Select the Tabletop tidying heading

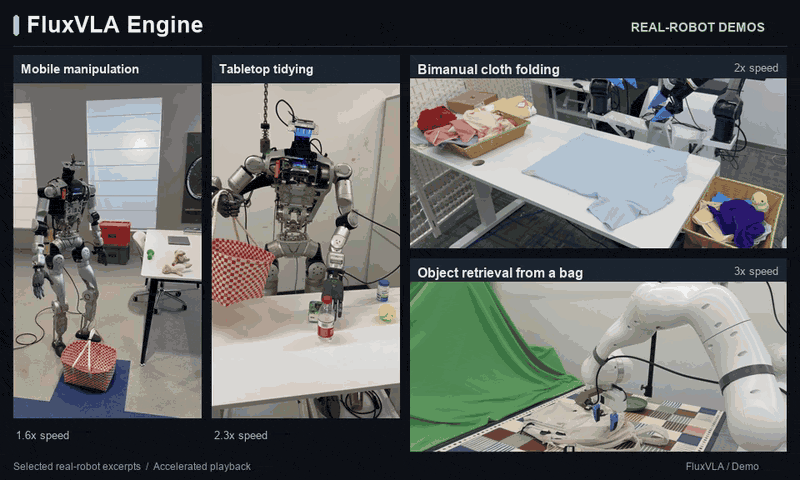pyautogui.click(x=266, y=69)
